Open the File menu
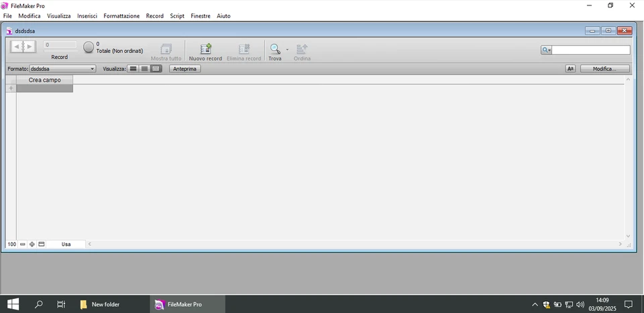Image resolution: width=644 pixels, height=313 pixels. (x=7, y=16)
